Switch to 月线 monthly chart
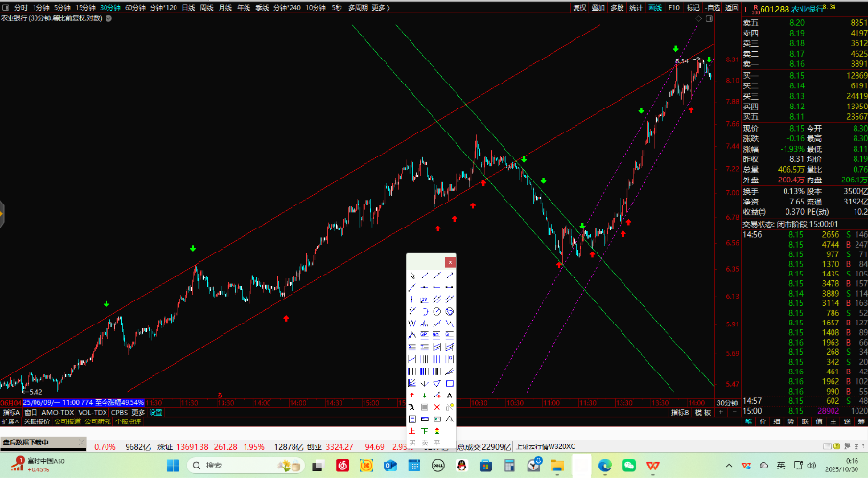 tap(224, 8)
